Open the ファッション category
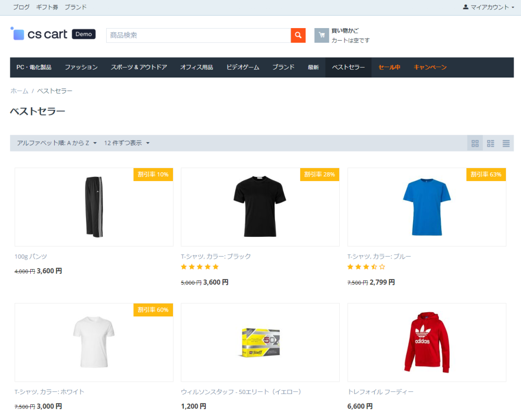 (x=81, y=68)
